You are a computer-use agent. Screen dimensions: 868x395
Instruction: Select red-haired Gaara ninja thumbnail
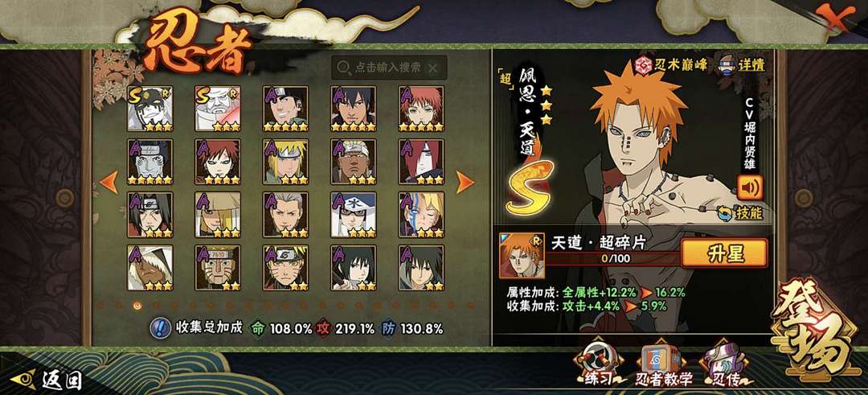[218, 162]
